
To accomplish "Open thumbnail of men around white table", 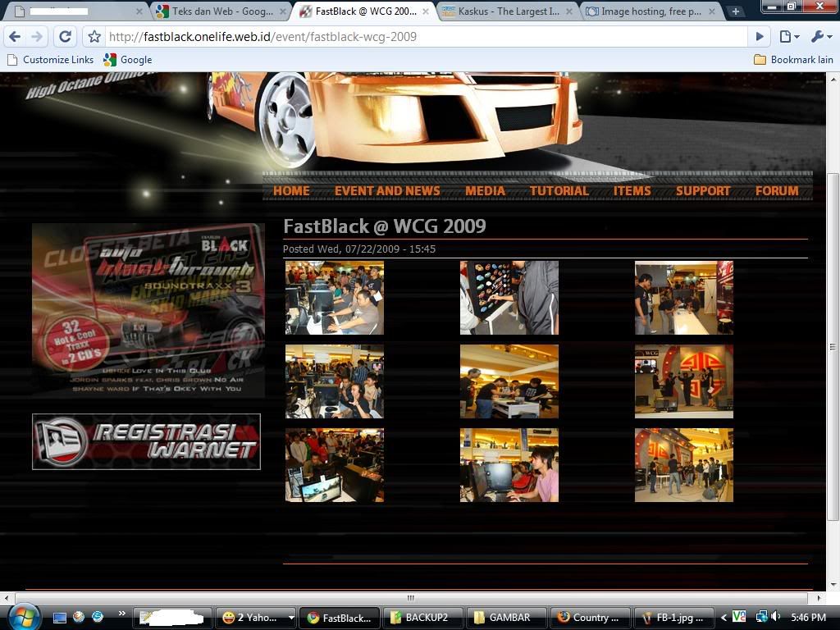I will point(509,381).
